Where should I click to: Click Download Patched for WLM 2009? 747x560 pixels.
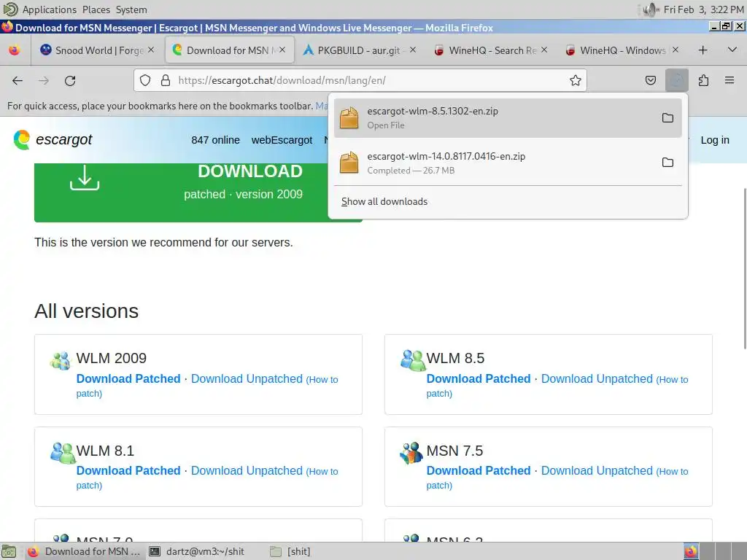(128, 378)
